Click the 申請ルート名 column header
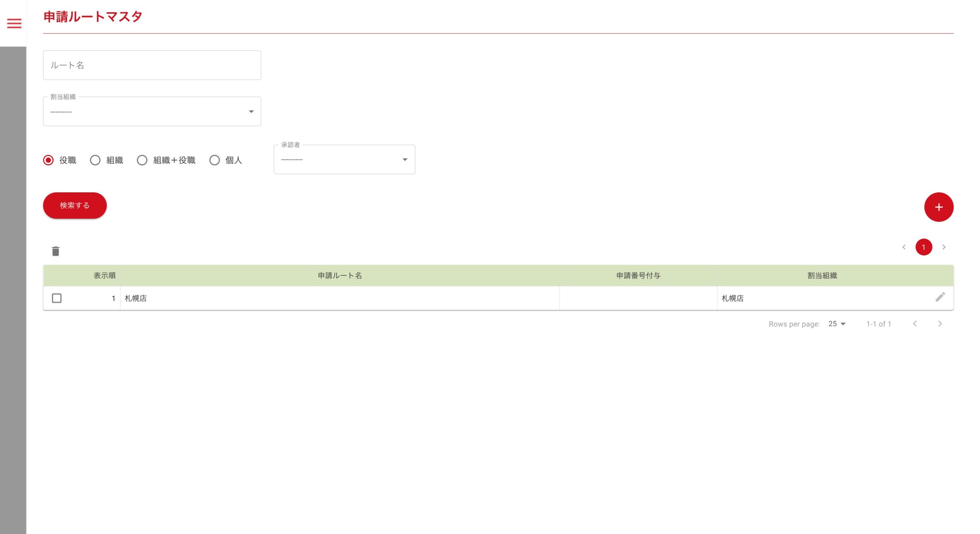980x534 pixels. 340,275
